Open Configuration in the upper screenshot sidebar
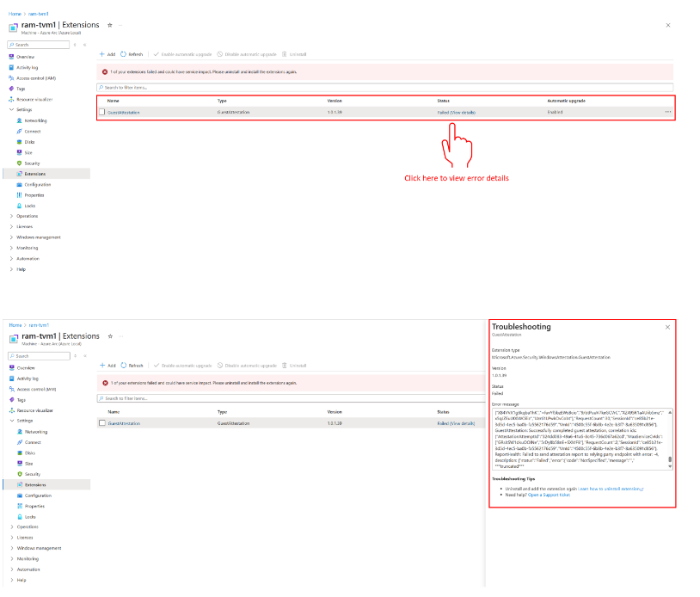This screenshot has width=700, height=597. (38, 184)
